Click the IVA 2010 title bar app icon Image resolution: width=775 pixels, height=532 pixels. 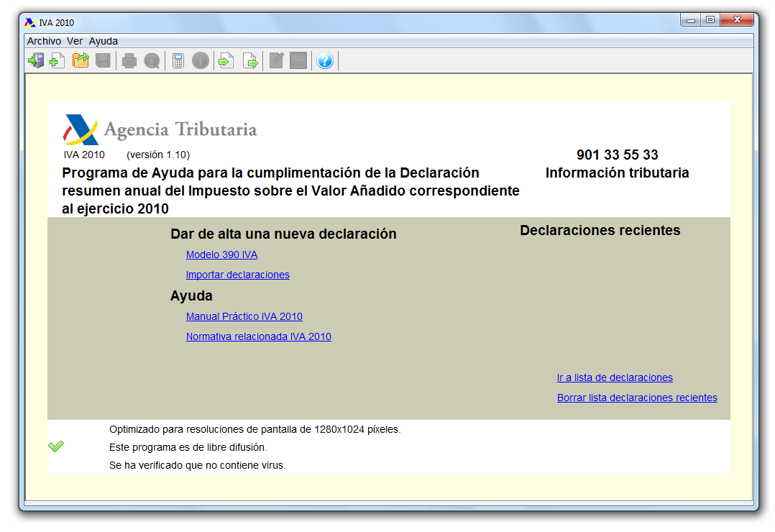click(30, 23)
